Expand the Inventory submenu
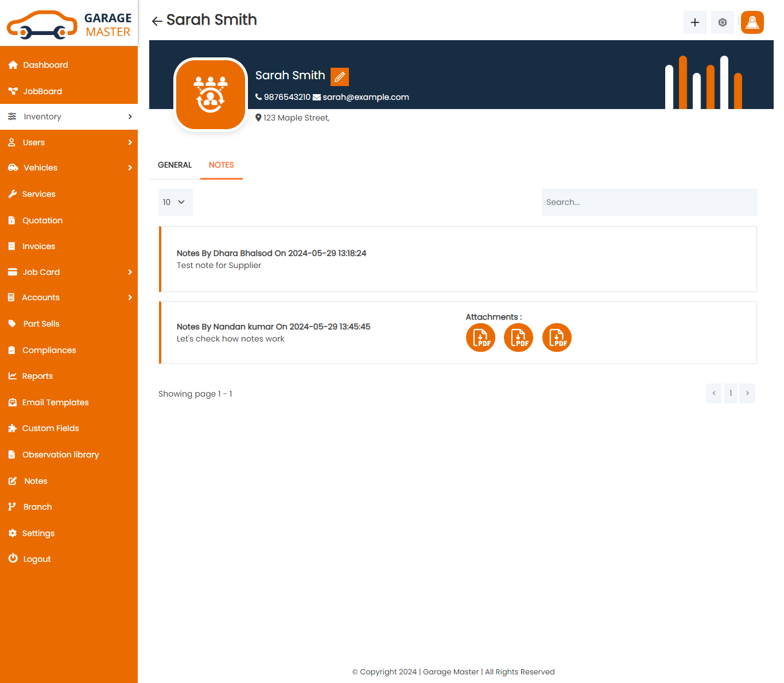The image size is (784, 683). click(42, 117)
